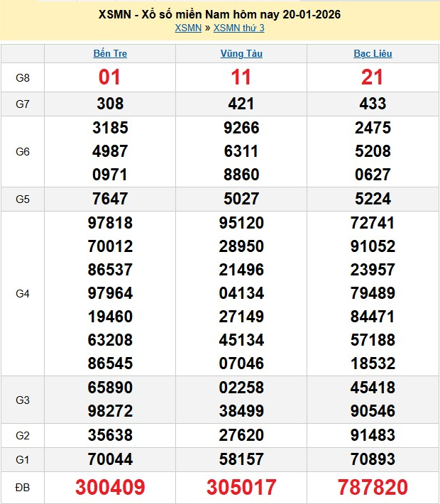Select the G7 number 421

[x=241, y=104]
